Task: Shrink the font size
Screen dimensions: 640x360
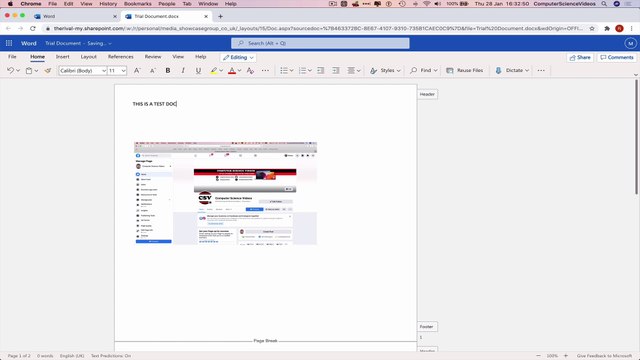Action: [x=153, y=71]
